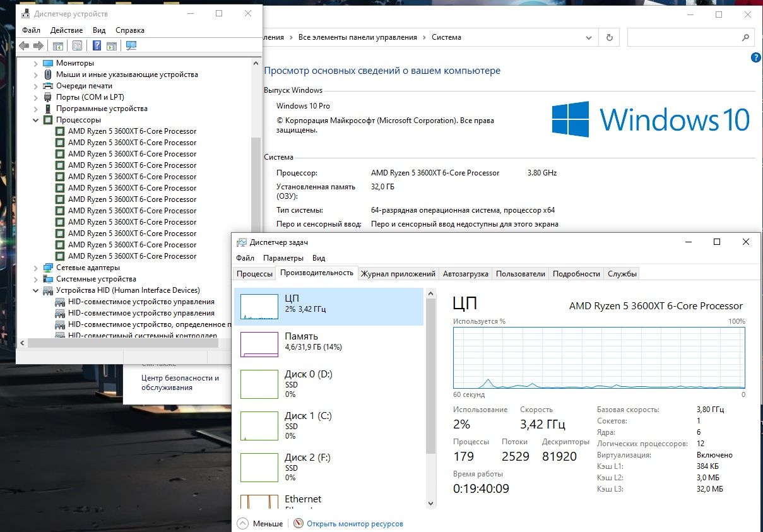Image resolution: width=763 pixels, height=532 pixels.
Task: Open the Properties icon in Device Manager toolbar
Action: coord(77,45)
